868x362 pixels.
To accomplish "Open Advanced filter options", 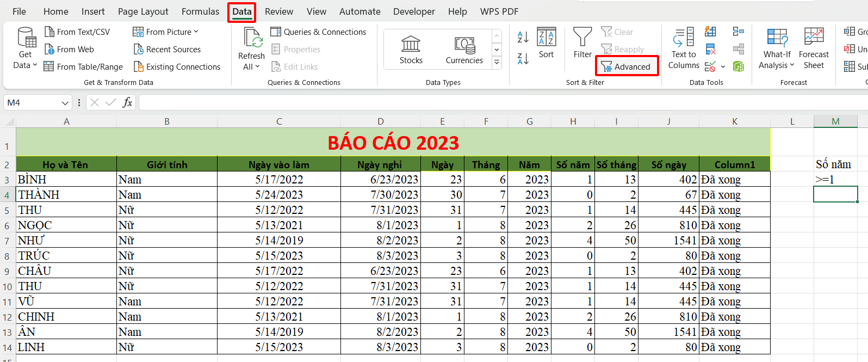I will click(626, 67).
